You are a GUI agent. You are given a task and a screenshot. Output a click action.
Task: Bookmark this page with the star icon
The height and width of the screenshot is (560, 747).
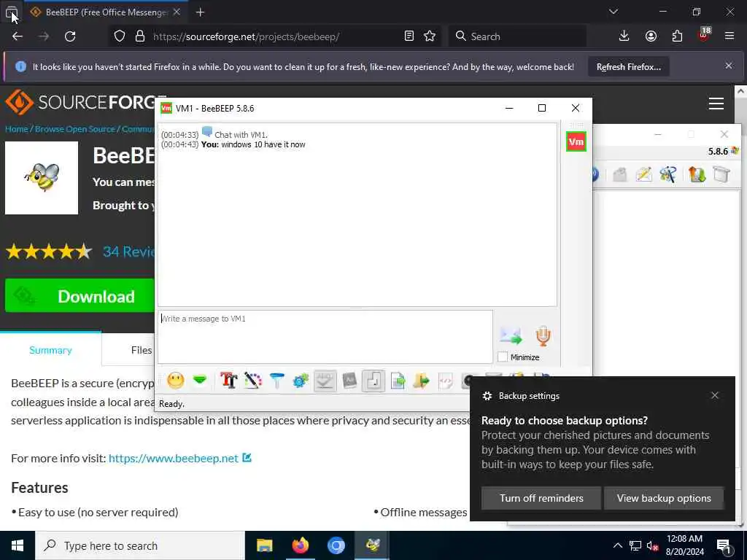click(x=429, y=36)
